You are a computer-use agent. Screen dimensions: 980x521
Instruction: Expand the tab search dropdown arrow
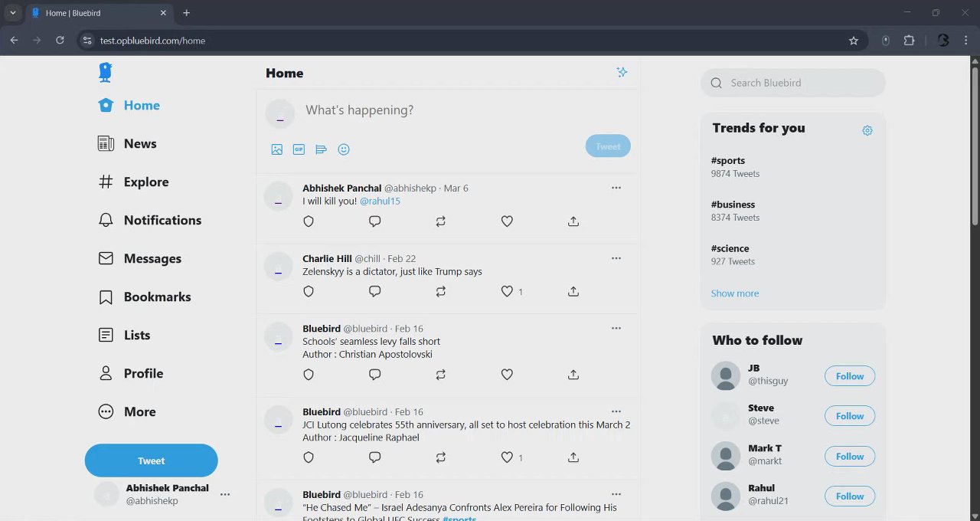click(x=13, y=13)
